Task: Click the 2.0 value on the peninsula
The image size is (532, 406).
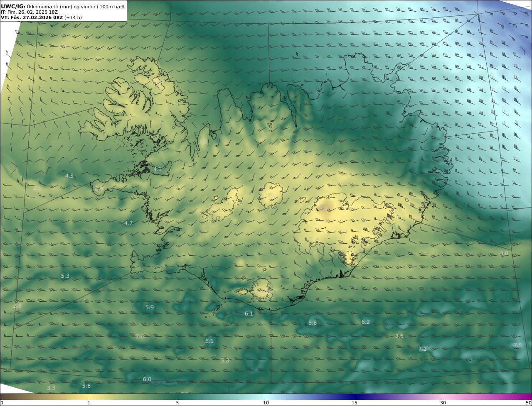Action: coord(98,189)
